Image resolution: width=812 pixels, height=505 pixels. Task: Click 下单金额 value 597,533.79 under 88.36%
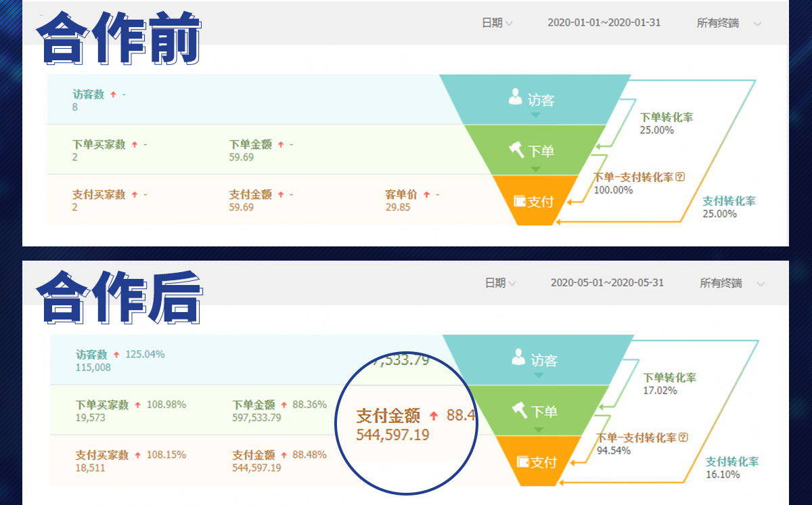click(x=257, y=418)
